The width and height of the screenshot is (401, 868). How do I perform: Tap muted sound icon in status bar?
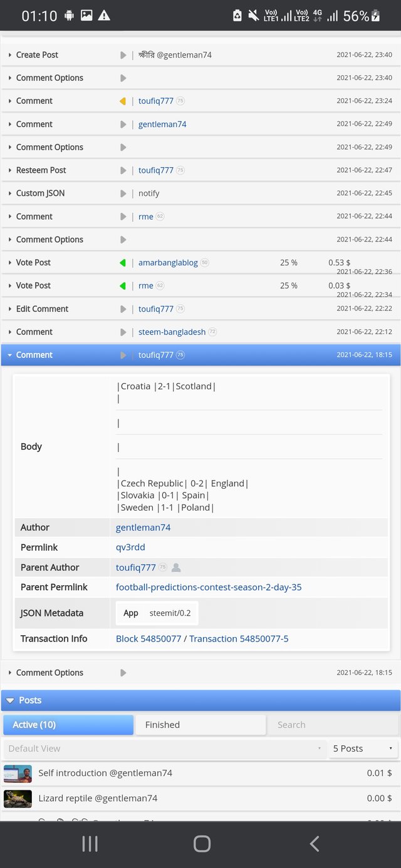point(254,15)
